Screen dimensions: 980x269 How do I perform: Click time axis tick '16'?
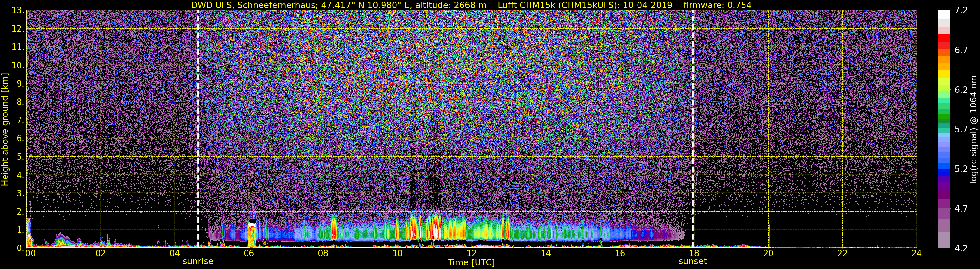coord(620,254)
